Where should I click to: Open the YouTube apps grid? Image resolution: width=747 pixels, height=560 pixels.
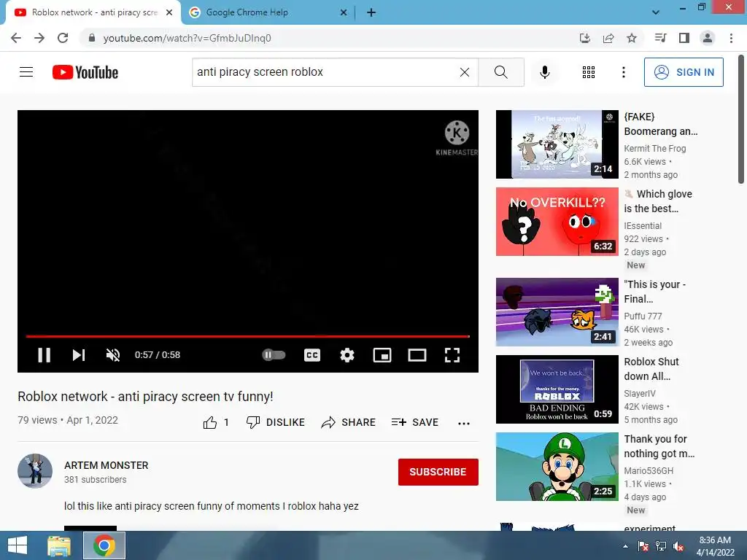(x=589, y=72)
